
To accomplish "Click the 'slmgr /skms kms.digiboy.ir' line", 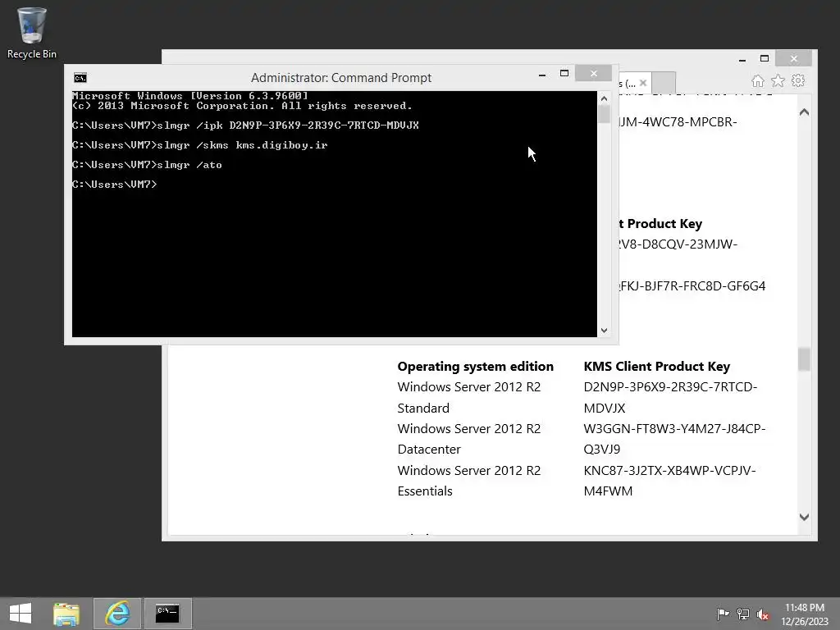I will 200,145.
